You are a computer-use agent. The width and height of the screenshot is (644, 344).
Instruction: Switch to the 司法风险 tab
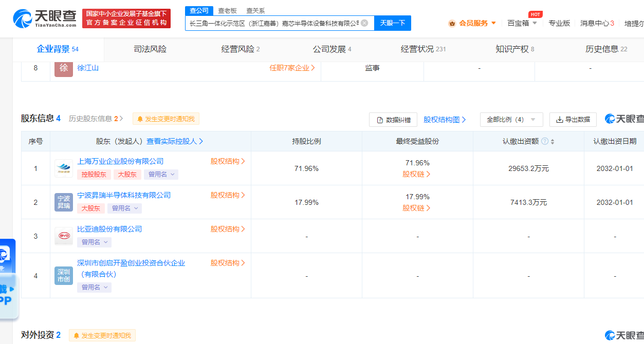point(150,49)
